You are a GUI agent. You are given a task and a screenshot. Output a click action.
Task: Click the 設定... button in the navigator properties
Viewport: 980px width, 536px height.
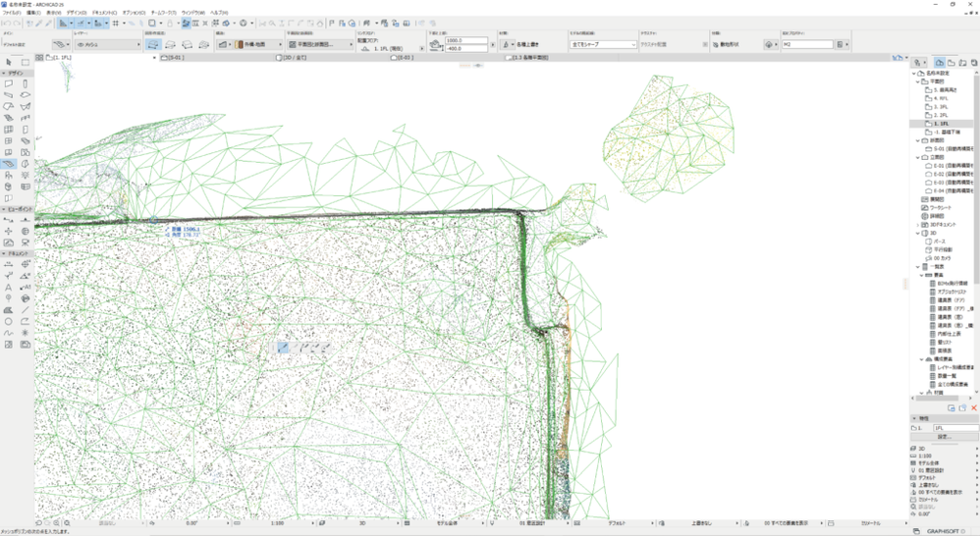(943, 437)
